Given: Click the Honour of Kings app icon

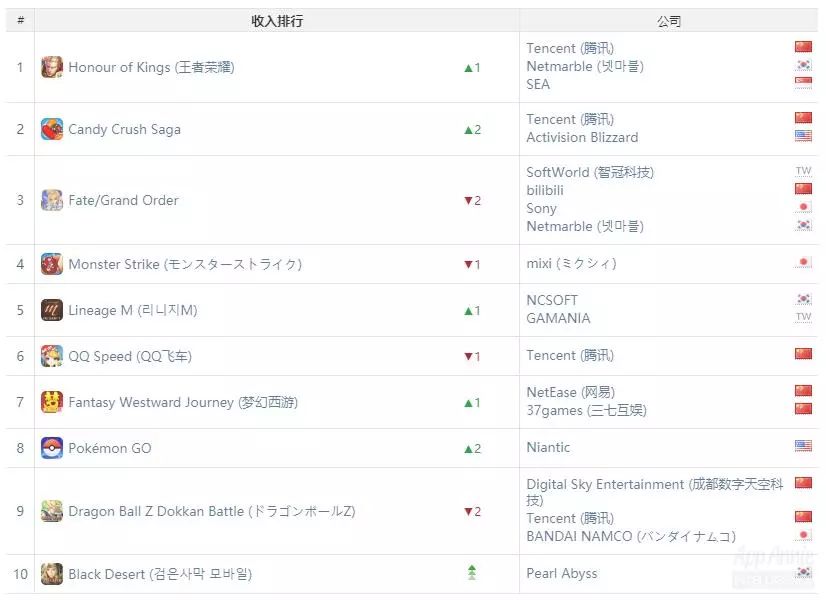Looking at the screenshot, I should (x=52, y=67).
